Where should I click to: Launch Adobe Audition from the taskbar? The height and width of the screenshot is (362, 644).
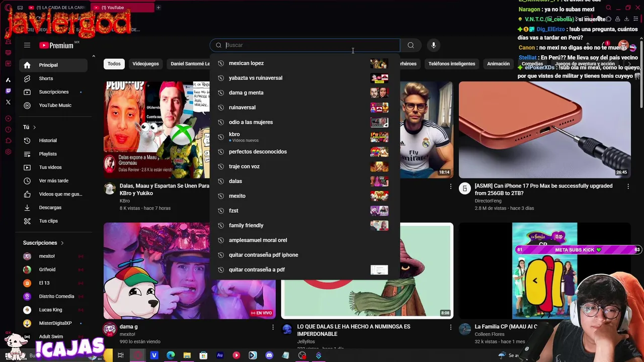click(220, 355)
